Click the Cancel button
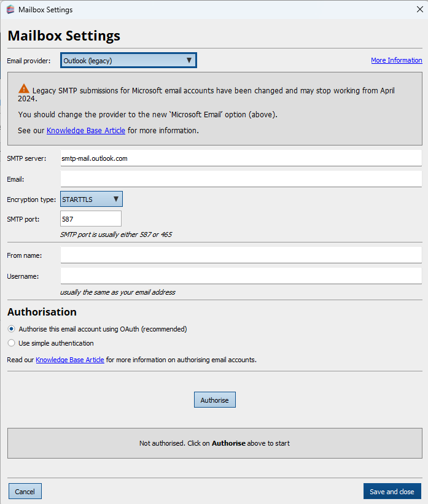 [x=25, y=491]
